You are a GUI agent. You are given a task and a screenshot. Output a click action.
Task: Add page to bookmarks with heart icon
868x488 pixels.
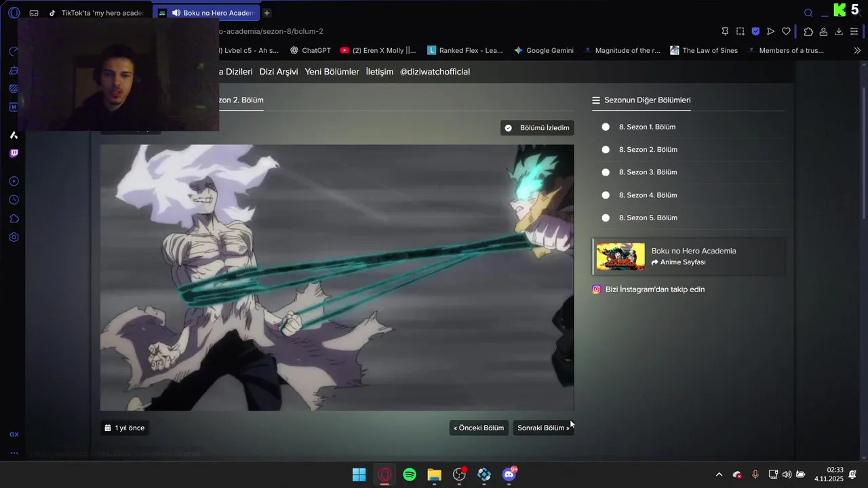click(x=786, y=31)
